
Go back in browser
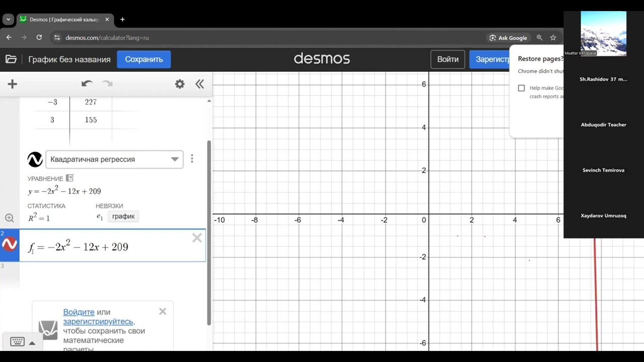pyautogui.click(x=9, y=37)
